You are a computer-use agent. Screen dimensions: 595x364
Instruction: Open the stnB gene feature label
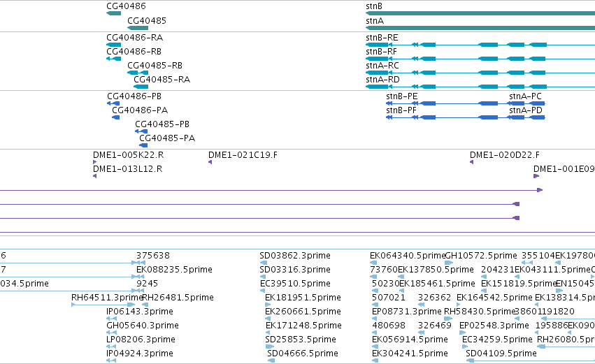coord(374,6)
